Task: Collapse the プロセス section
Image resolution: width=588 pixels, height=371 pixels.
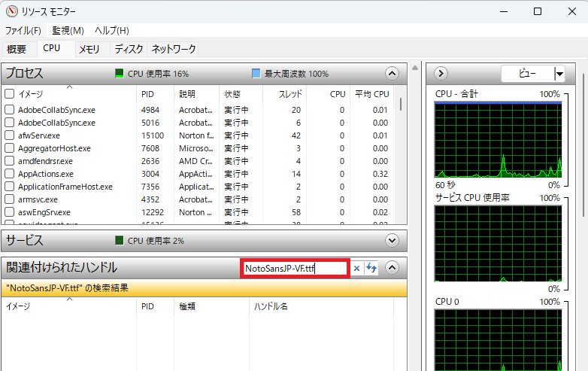Action: (392, 74)
